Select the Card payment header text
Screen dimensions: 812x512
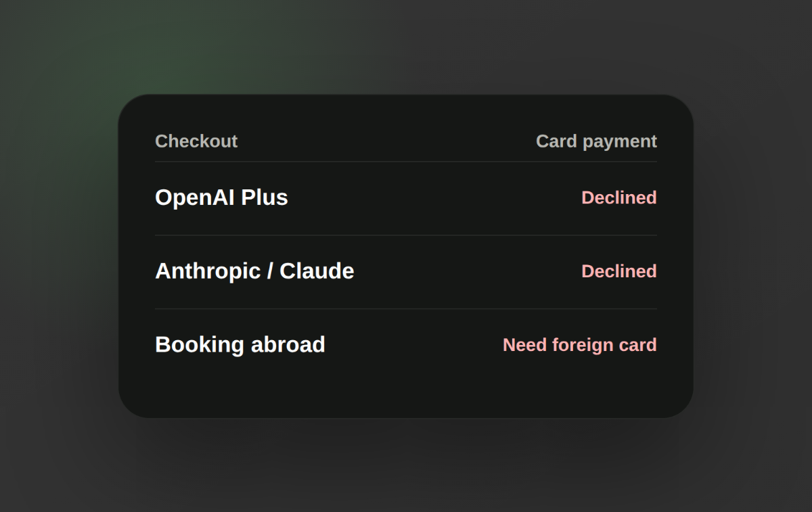point(596,141)
